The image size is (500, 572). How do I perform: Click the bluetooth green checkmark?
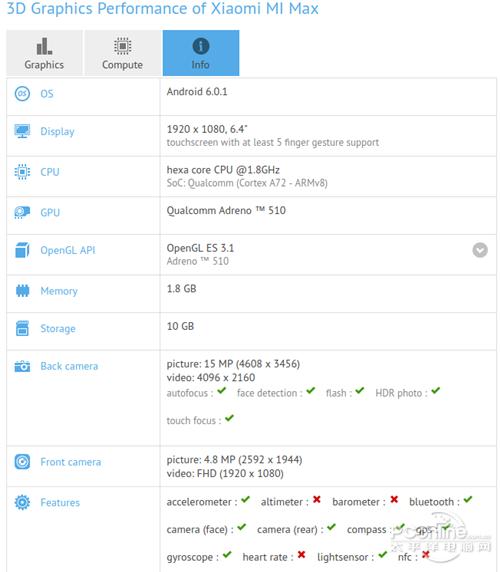coord(468,499)
